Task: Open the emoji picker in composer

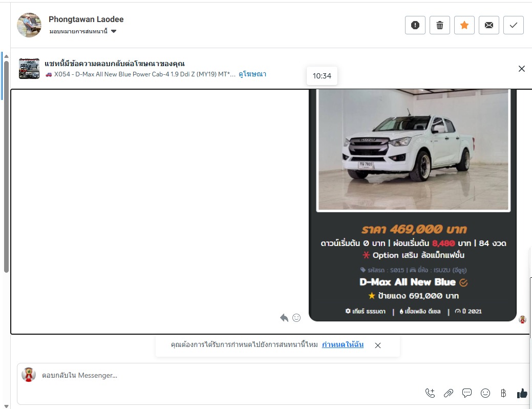Action: click(485, 393)
